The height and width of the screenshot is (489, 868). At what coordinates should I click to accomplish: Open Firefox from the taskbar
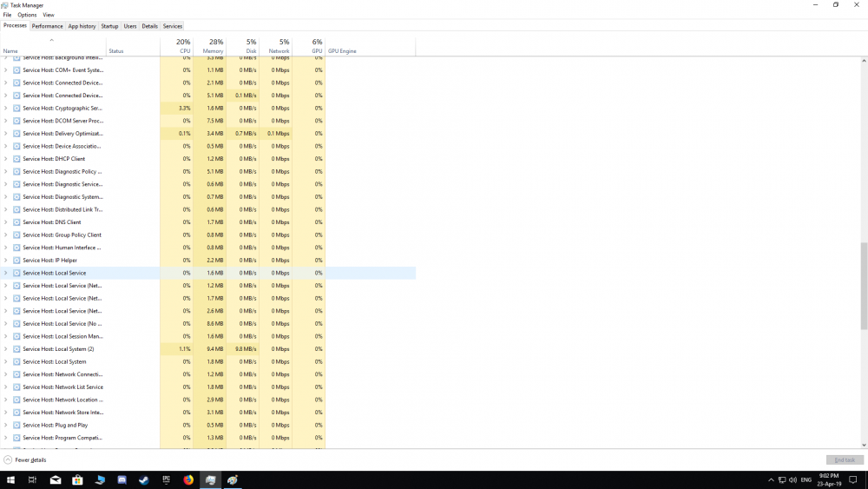188,480
